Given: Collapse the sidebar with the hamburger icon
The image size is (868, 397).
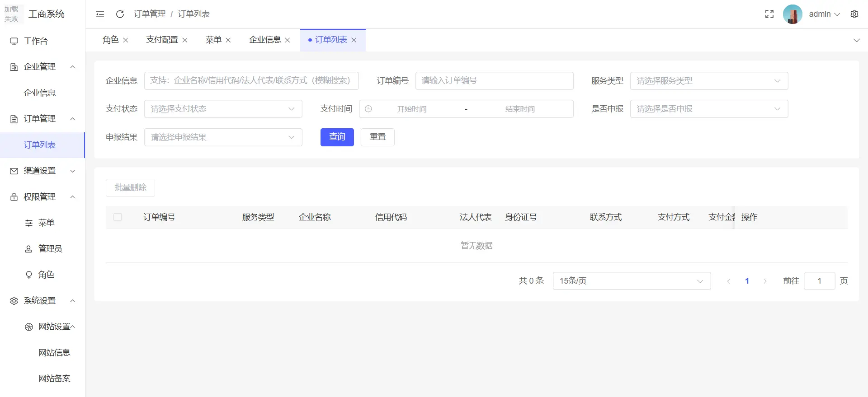Looking at the screenshot, I should coord(100,14).
